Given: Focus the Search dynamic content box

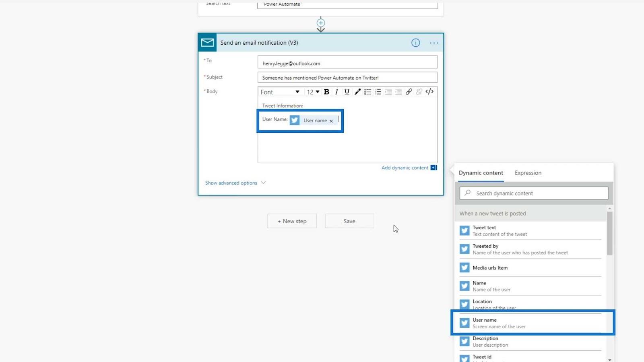Looking at the screenshot, I should click(x=534, y=193).
